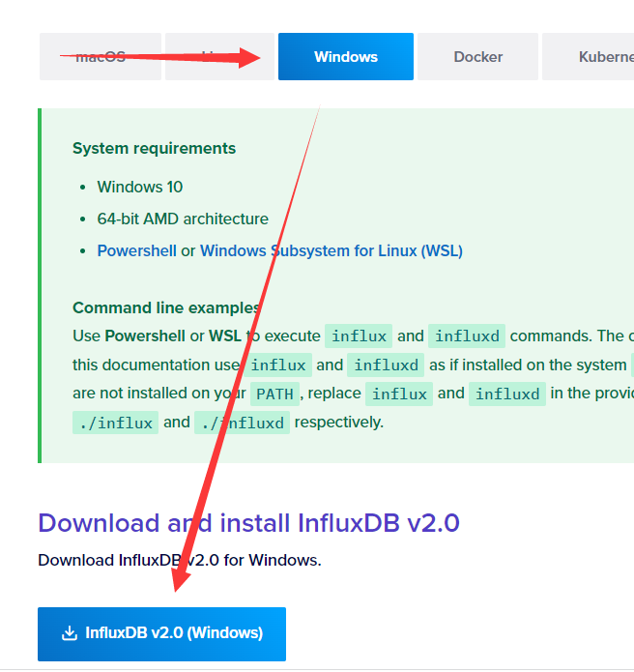Select the highlighted Windows tab

click(346, 57)
